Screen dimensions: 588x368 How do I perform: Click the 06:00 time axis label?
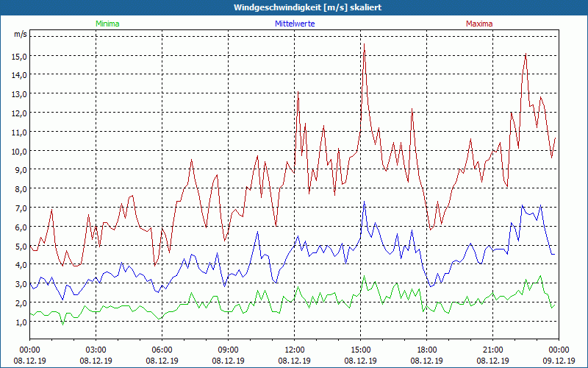tap(162, 350)
